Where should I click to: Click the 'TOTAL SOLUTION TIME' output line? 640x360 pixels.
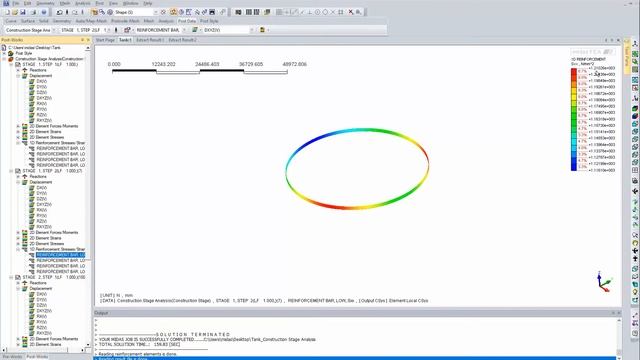click(139, 344)
